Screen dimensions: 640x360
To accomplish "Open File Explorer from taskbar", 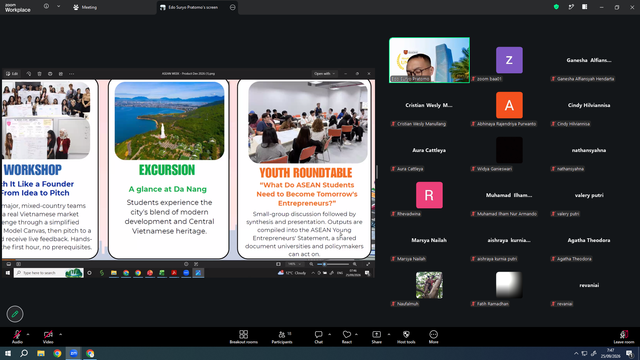I will click(x=41, y=353).
